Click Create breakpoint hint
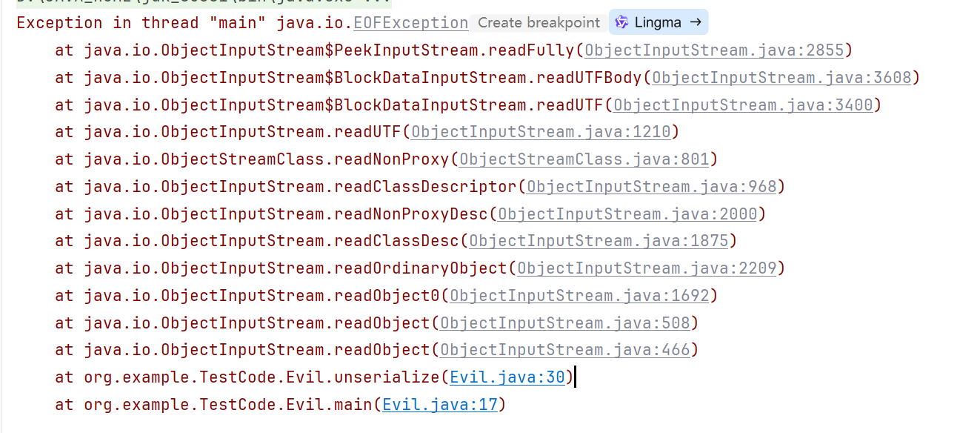 [539, 22]
